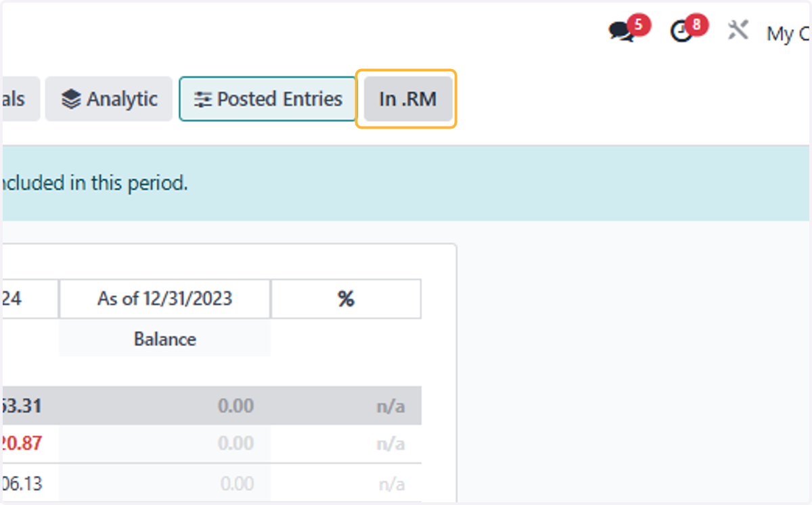Open the Analytic options dropdown
This screenshot has height=505, width=812.
(109, 99)
